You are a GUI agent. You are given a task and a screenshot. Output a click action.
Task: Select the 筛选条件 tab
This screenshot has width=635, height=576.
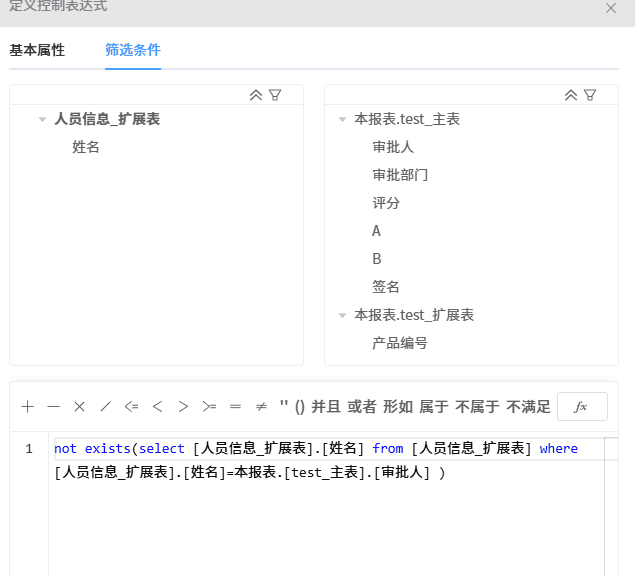[133, 50]
